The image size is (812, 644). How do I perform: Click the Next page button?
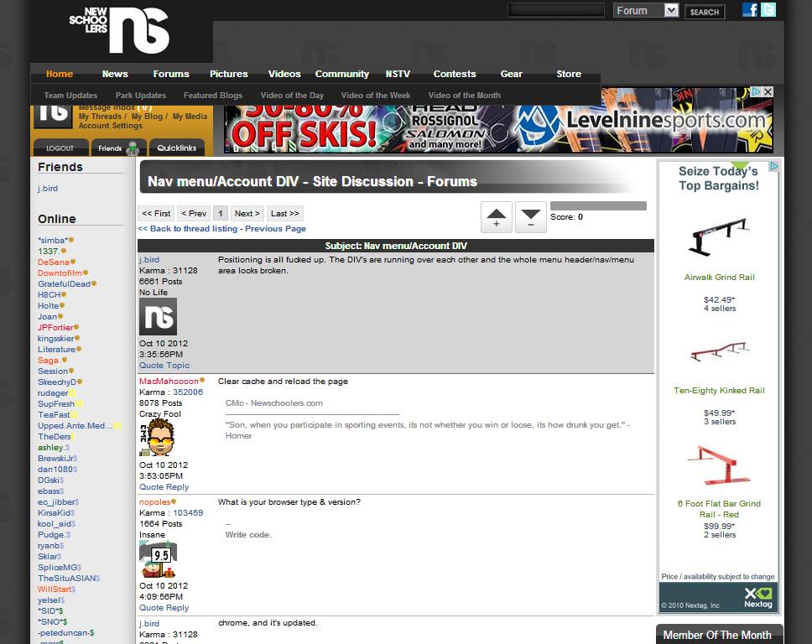point(246,213)
